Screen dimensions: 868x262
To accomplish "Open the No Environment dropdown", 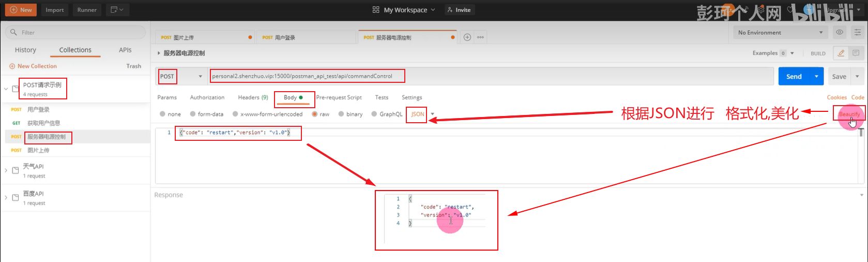I will coord(780,33).
